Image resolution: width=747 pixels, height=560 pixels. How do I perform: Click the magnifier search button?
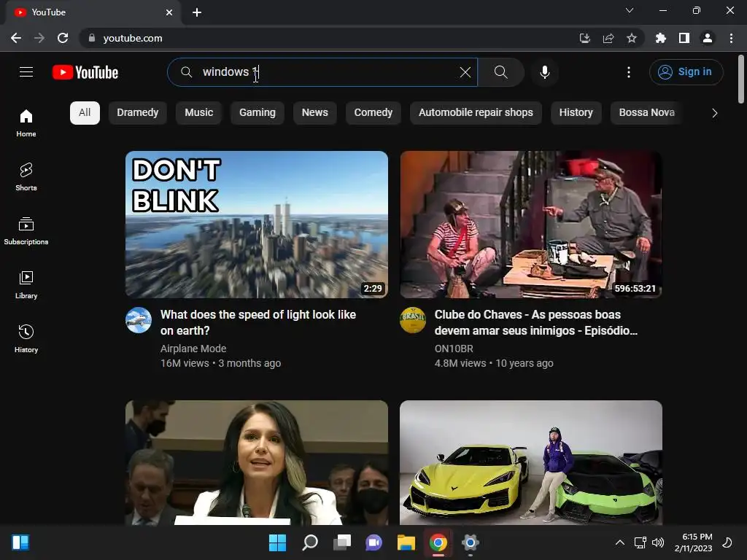pos(500,72)
